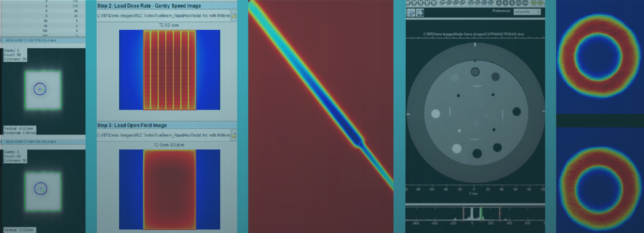Click the T2 Open SD.dcm image
644x233 pixels.
[x=169, y=189]
